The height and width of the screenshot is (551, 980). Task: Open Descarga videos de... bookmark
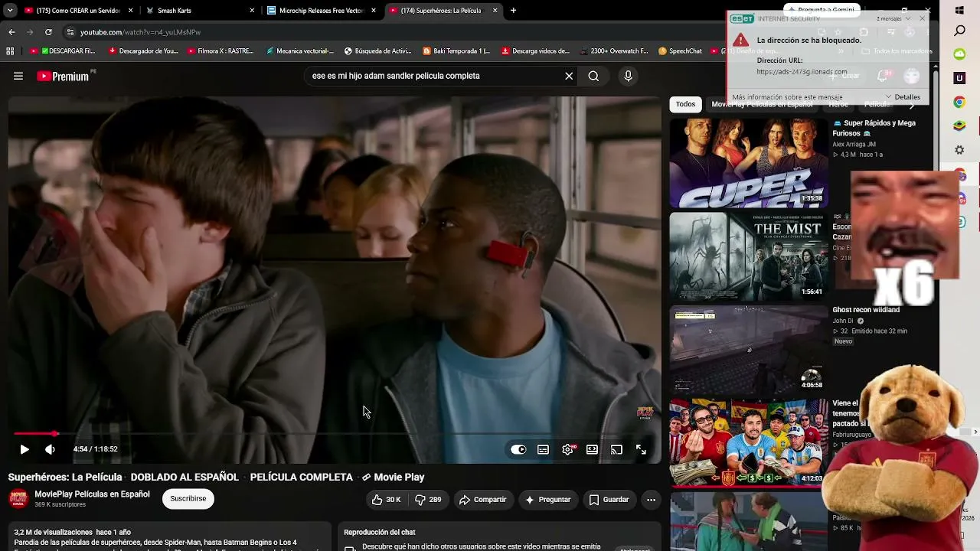point(536,51)
